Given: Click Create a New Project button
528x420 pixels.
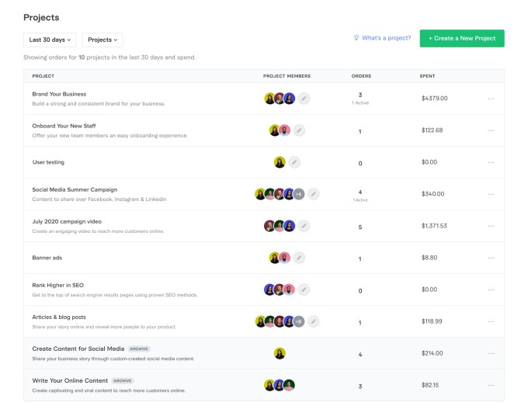Looking at the screenshot, I should (x=462, y=38).
